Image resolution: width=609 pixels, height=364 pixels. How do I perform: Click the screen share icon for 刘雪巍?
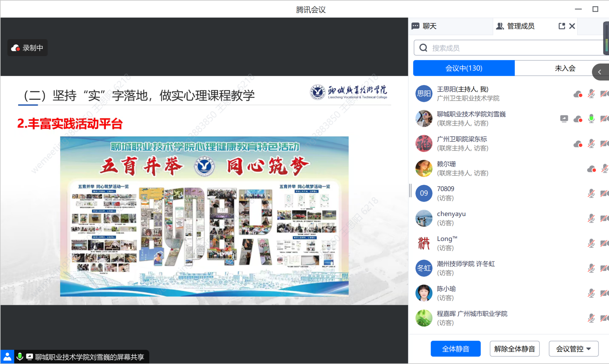coord(564,119)
